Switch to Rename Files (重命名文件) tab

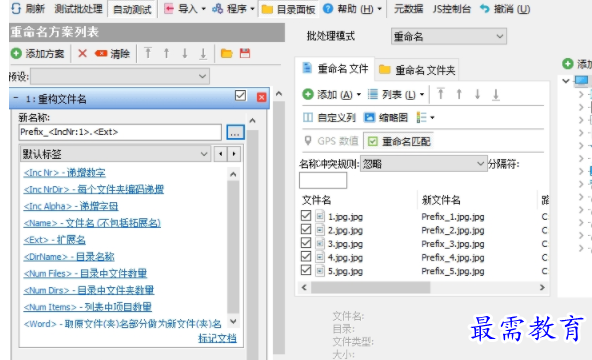(x=335, y=69)
